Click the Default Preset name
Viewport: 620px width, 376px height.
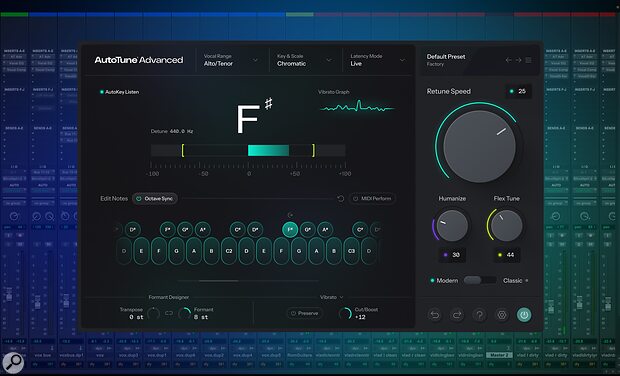pyautogui.click(x=446, y=57)
